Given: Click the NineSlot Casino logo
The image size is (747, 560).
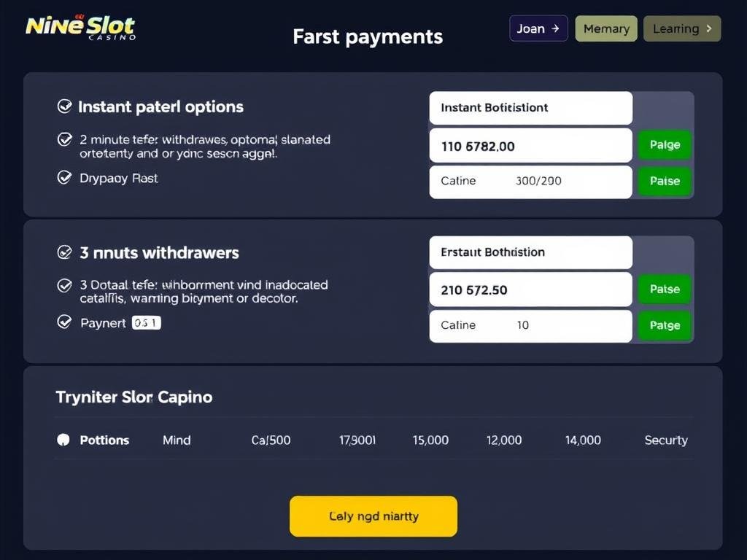Looking at the screenshot, I should pos(80,28).
